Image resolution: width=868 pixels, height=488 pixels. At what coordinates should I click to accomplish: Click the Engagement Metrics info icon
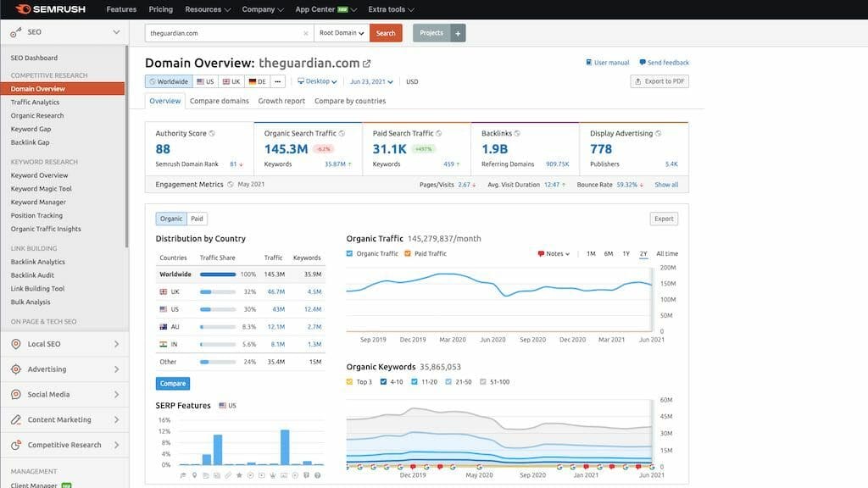(231, 184)
